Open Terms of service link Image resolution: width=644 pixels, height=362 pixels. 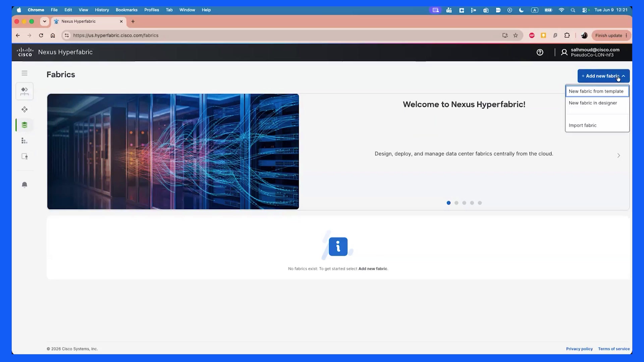coord(614,349)
